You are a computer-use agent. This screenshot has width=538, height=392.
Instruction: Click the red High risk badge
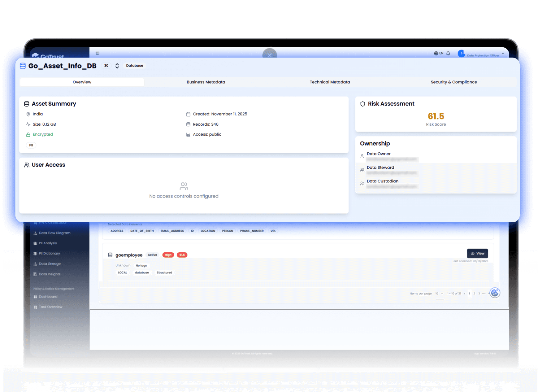[x=168, y=255]
